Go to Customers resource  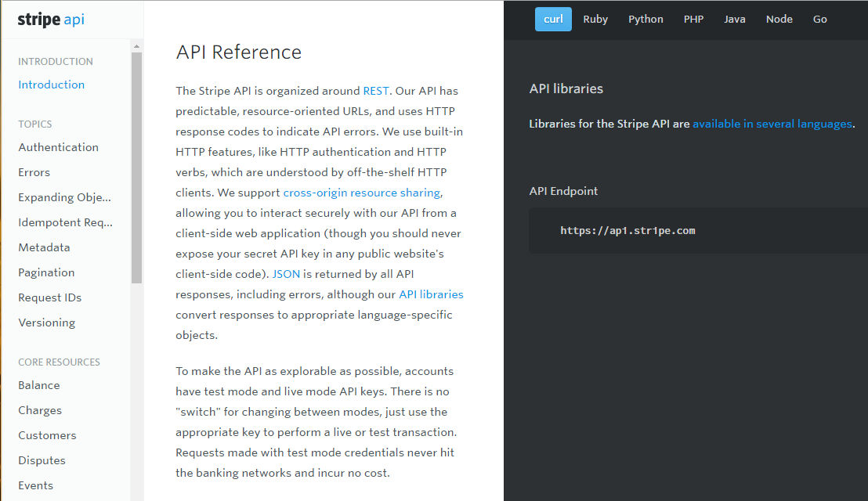tap(47, 435)
